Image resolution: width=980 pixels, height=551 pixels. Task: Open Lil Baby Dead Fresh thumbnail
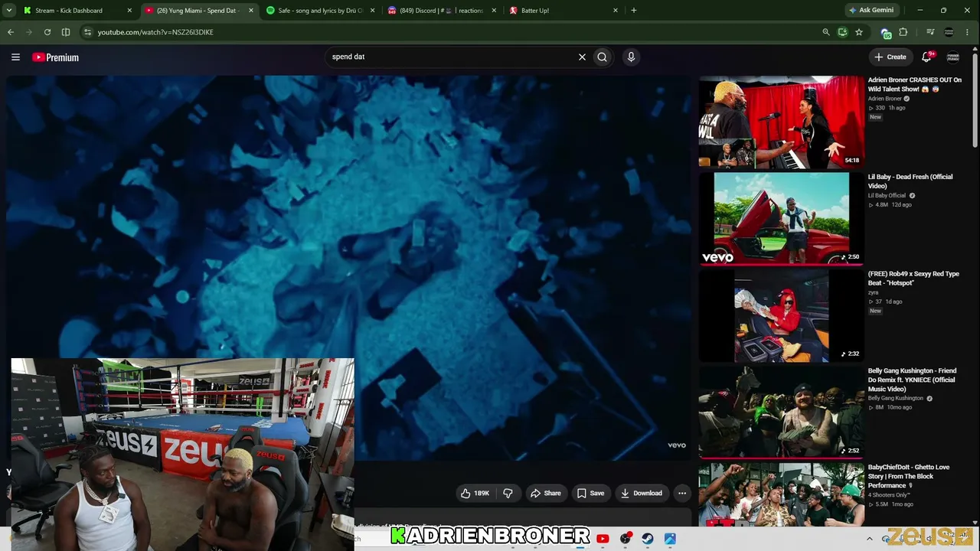tap(781, 219)
